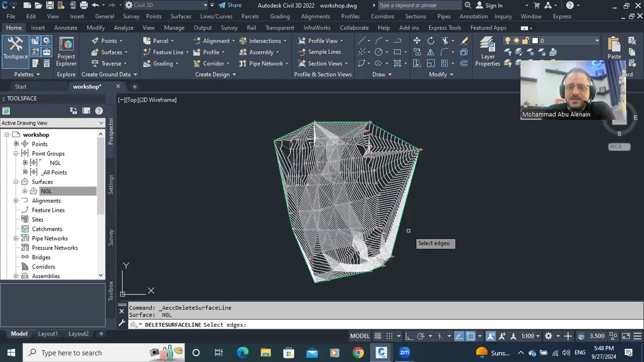Image resolution: width=644 pixels, height=362 pixels.
Task: Toggle Ortho mode in status bar
Action: (409, 336)
